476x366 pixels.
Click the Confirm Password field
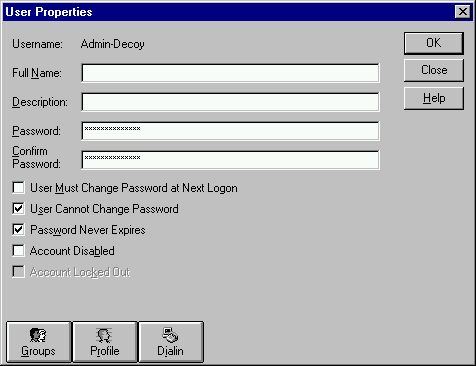tap(230, 160)
